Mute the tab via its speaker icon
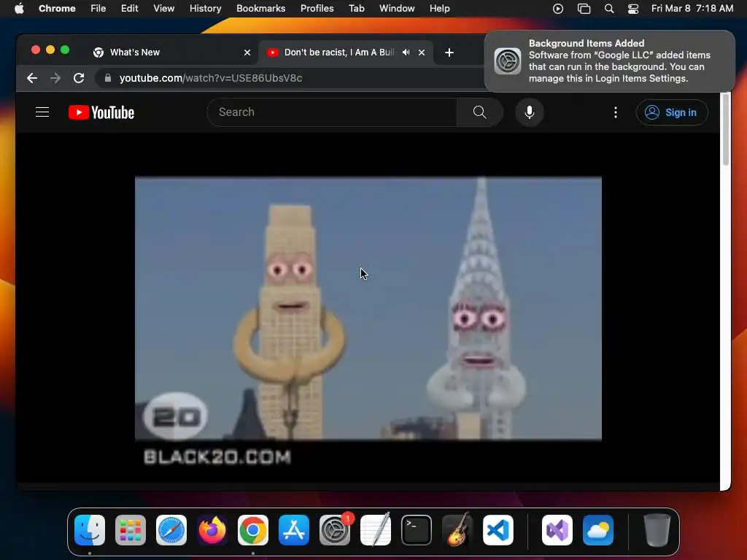The height and width of the screenshot is (560, 747). (x=406, y=52)
